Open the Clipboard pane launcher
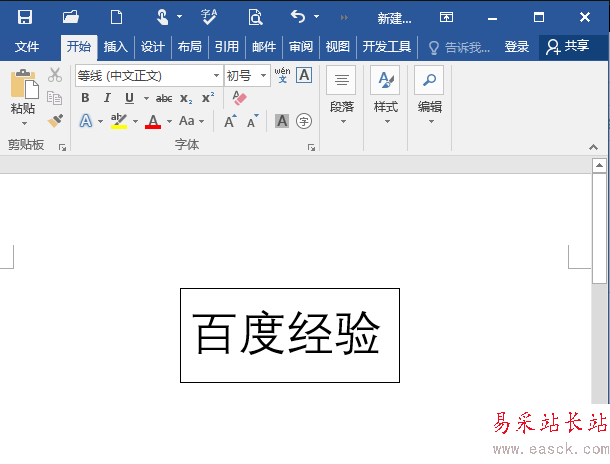The height and width of the screenshot is (464, 610). [x=62, y=147]
